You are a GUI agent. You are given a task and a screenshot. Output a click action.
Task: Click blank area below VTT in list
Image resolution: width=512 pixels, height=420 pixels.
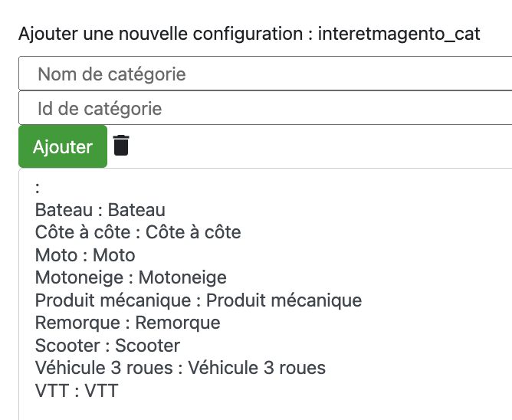point(261,410)
